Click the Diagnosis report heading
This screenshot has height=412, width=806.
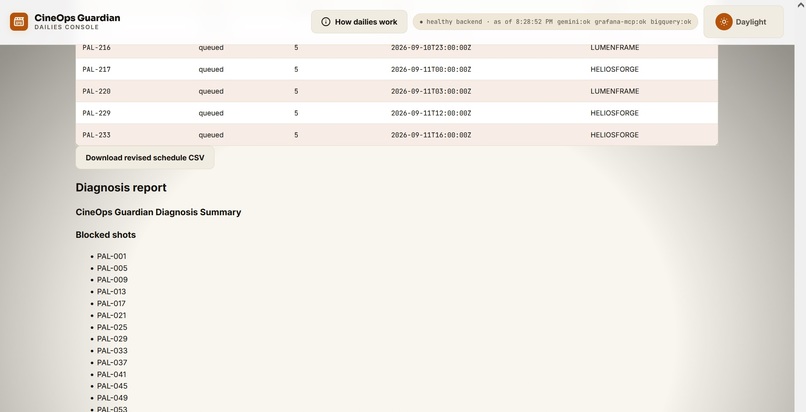tap(121, 188)
